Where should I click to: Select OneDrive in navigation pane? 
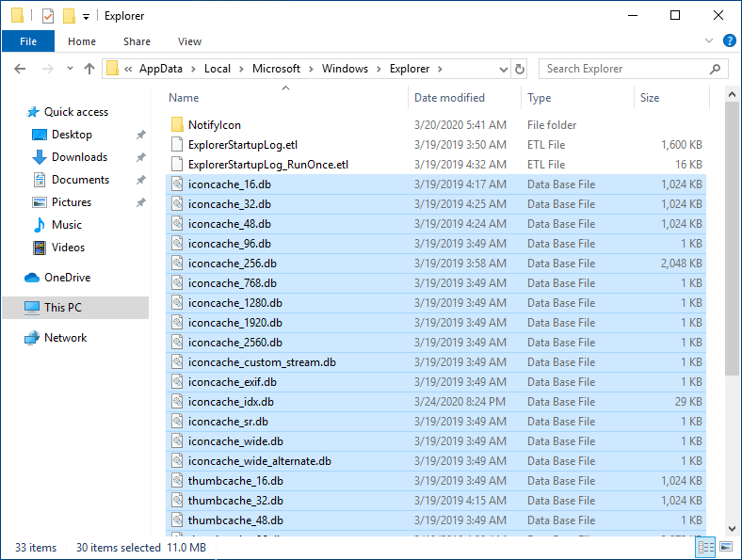click(x=67, y=278)
